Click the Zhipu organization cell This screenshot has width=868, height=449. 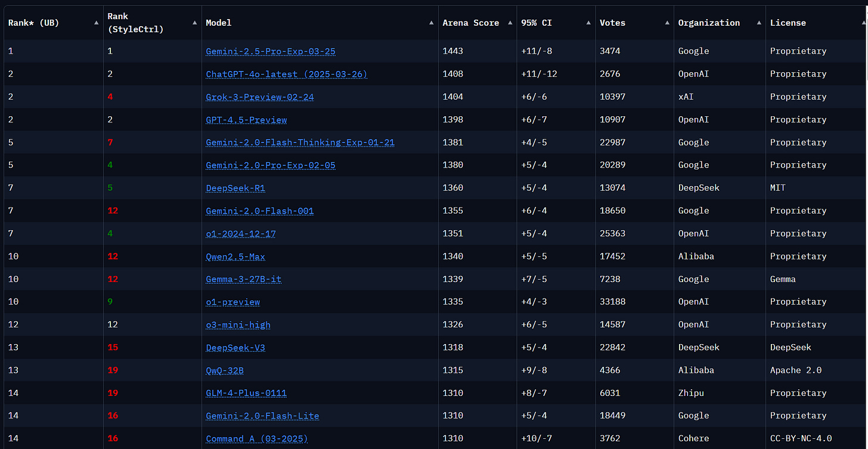[692, 393]
